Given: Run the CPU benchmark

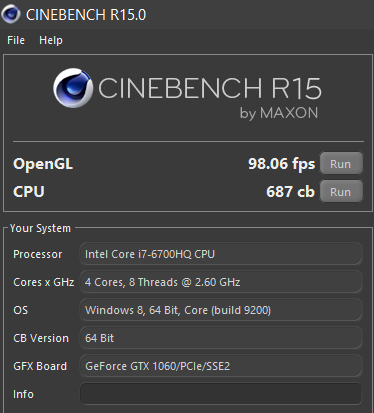Looking at the screenshot, I should pyautogui.click(x=341, y=191).
